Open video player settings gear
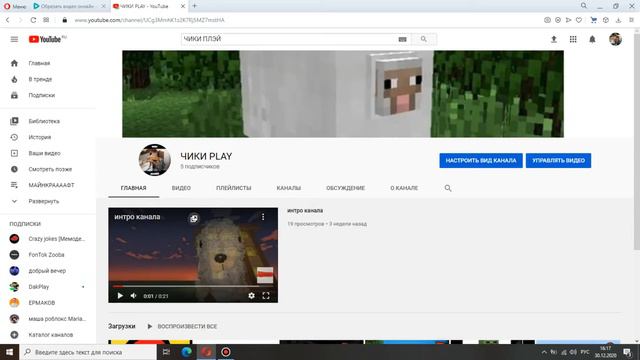Image resolution: width=640 pixels, height=360 pixels. (x=251, y=296)
